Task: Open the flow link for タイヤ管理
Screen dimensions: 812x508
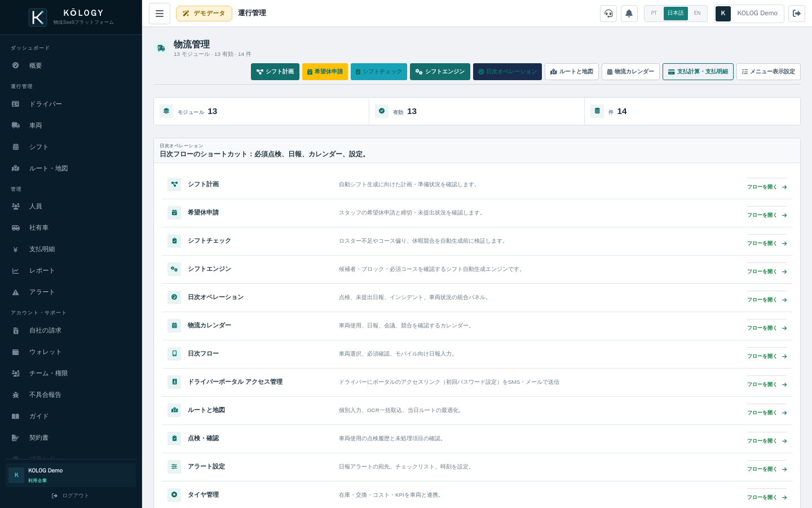Action: [767, 497]
